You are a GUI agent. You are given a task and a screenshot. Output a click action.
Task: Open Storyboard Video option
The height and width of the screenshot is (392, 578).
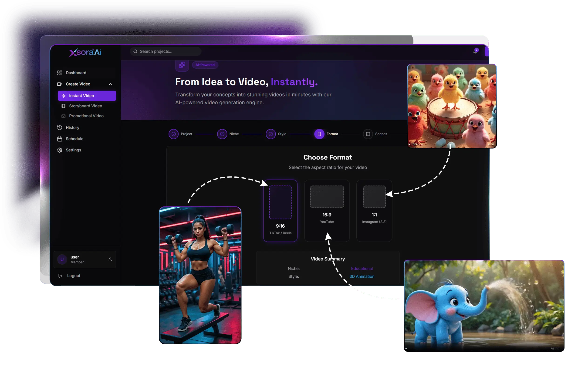click(86, 106)
